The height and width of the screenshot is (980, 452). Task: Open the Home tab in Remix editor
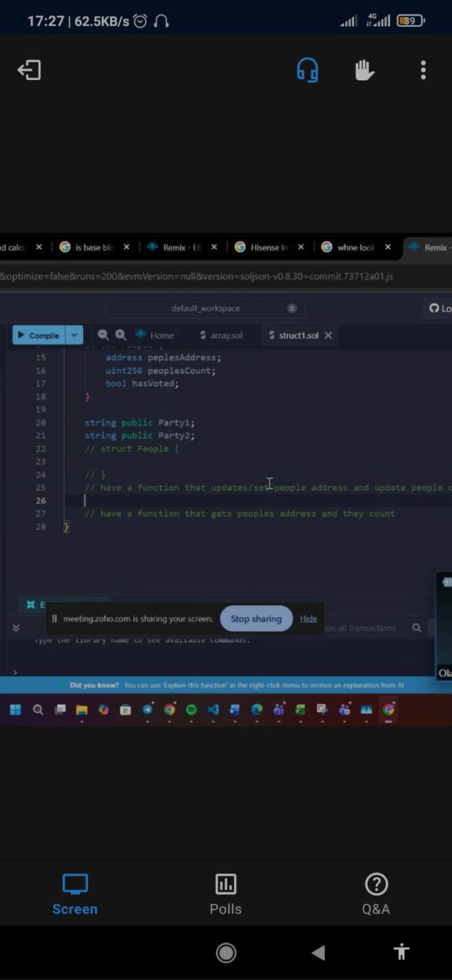click(155, 336)
